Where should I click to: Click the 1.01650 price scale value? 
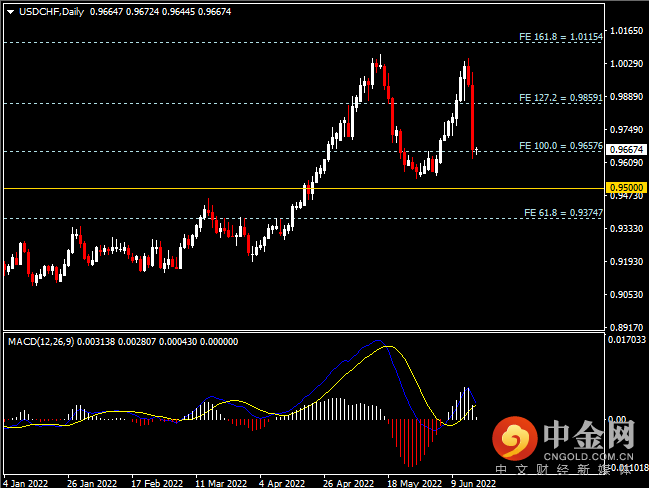(627, 31)
